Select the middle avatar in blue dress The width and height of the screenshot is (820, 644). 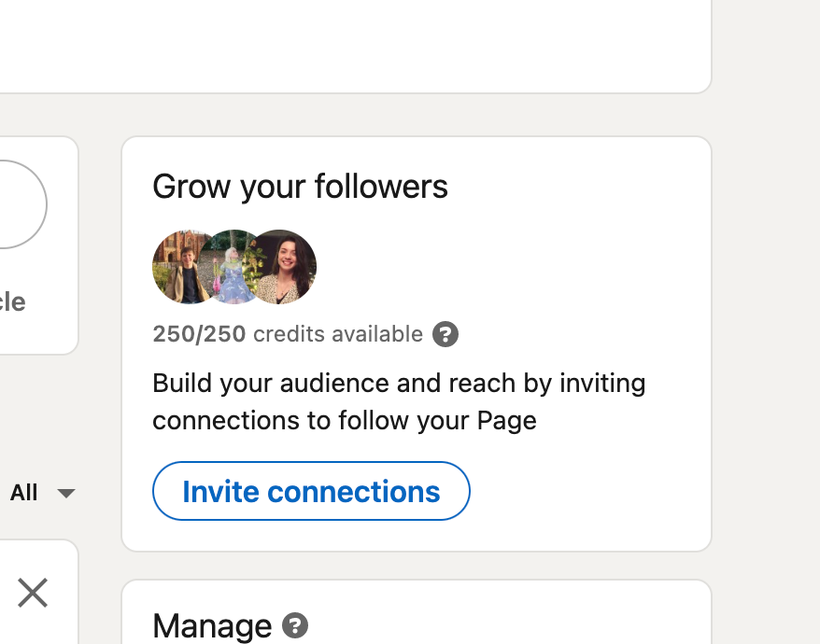click(x=231, y=268)
